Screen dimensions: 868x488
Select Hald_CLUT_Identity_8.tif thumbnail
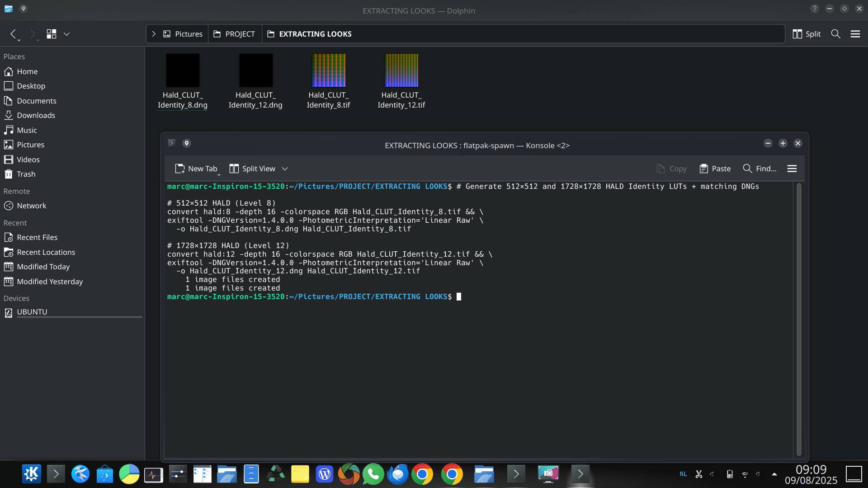point(329,70)
